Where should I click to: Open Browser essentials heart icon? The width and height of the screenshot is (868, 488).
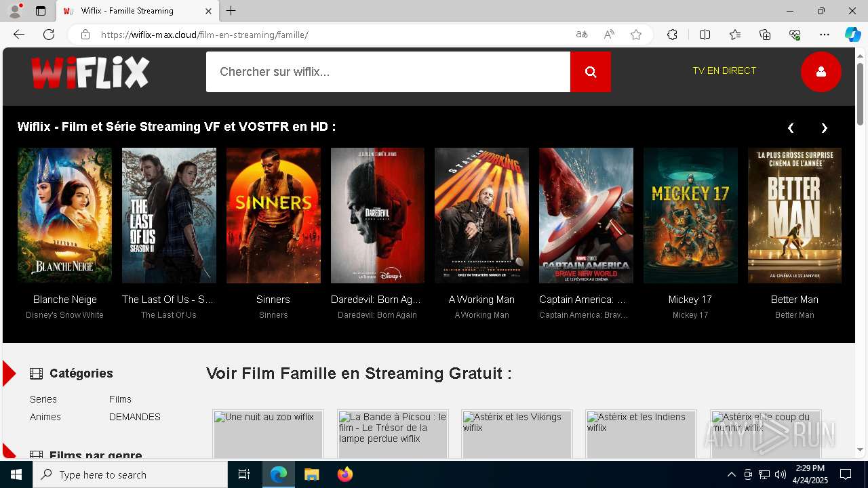coord(795,35)
